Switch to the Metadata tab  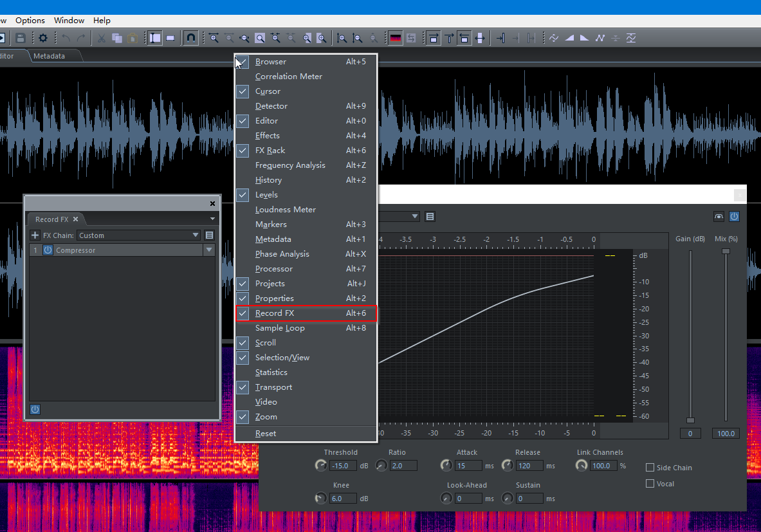coord(49,56)
